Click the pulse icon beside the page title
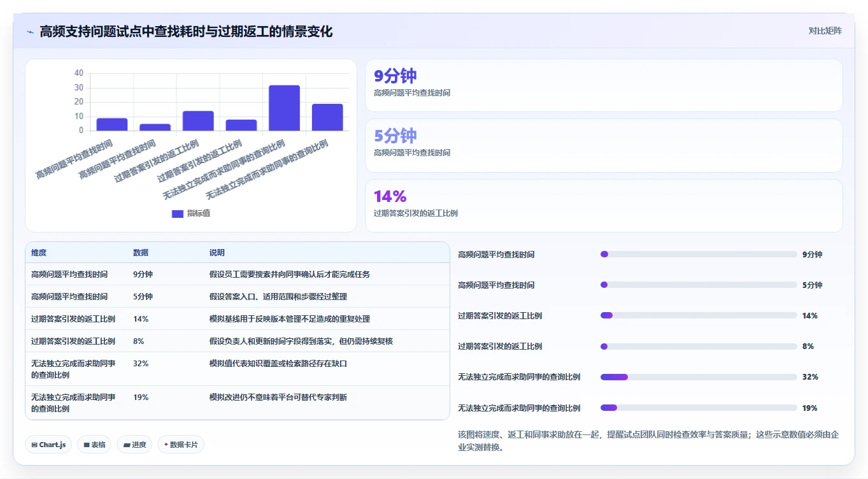The height and width of the screenshot is (479, 868). pos(31,32)
